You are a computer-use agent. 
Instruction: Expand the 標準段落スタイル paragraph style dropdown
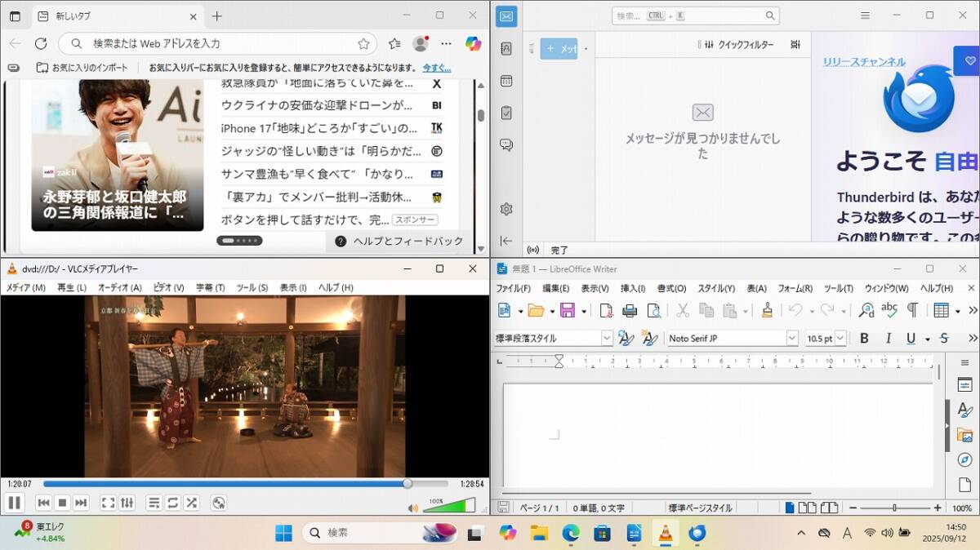[606, 338]
